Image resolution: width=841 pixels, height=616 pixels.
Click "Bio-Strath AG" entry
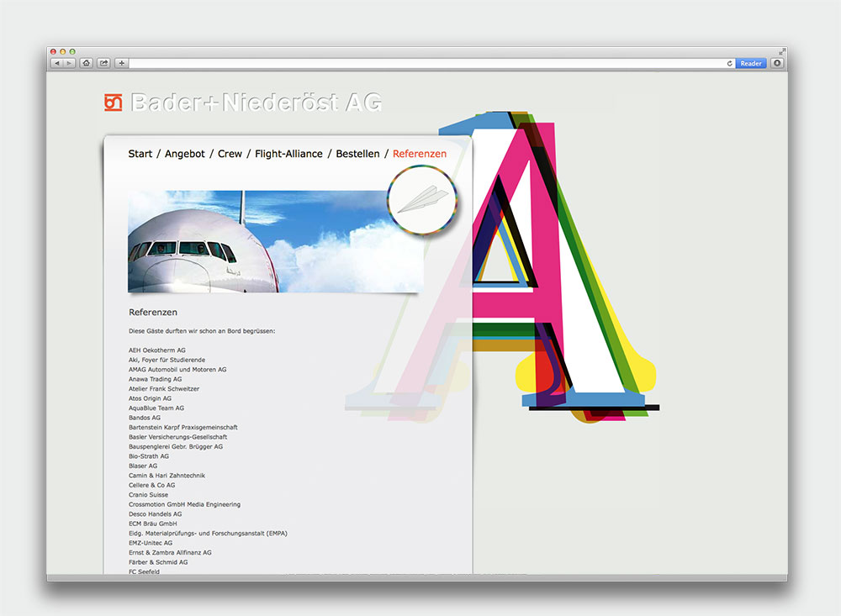149,456
